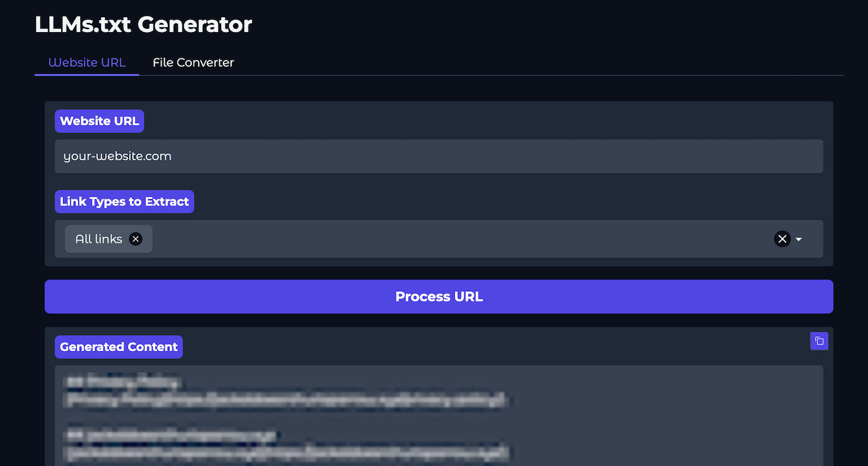Clear all selected link types with the X icon
The height and width of the screenshot is (466, 868).
click(x=782, y=239)
